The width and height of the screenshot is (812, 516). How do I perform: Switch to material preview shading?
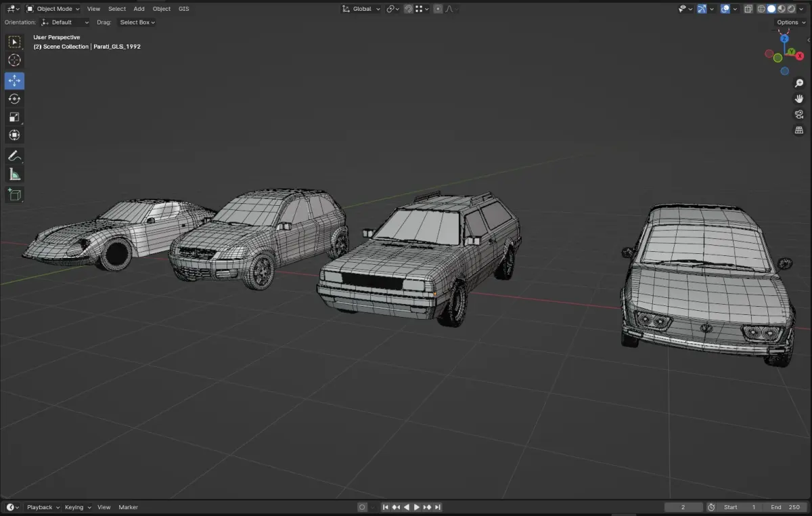pos(781,9)
